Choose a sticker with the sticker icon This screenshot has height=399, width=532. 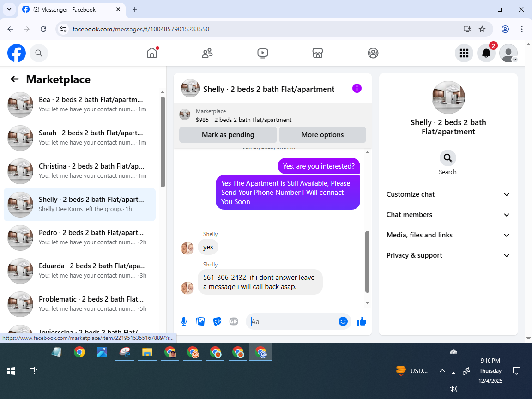pyautogui.click(x=217, y=321)
